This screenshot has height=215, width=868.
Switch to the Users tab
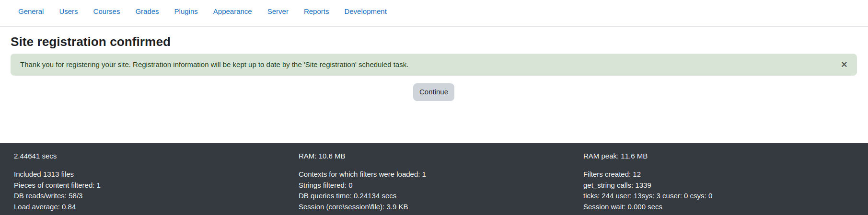coord(69,11)
